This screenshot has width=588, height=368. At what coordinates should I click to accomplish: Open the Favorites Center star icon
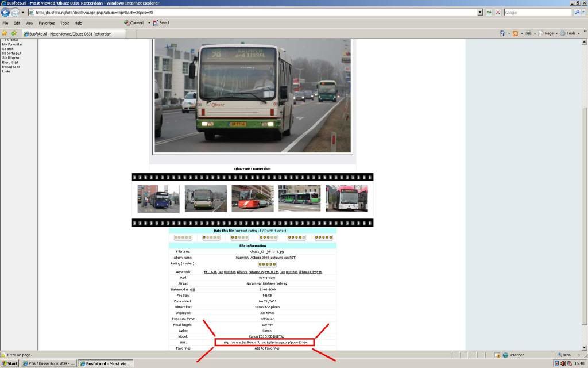pos(5,33)
